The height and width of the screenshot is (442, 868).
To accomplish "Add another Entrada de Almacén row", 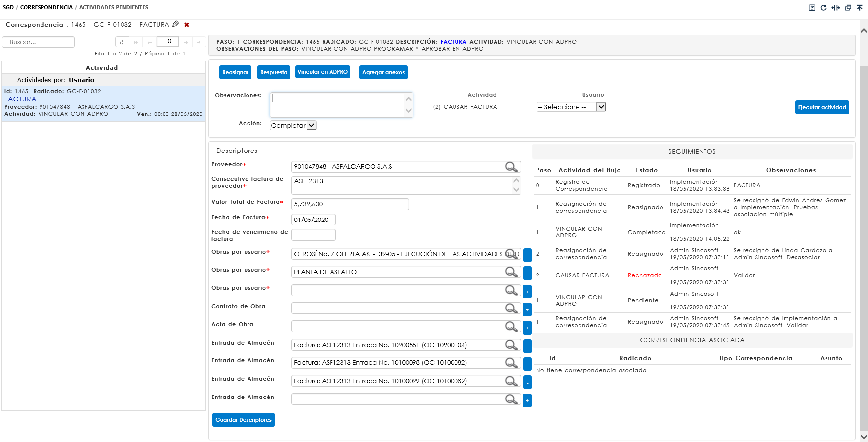I will coord(527,400).
